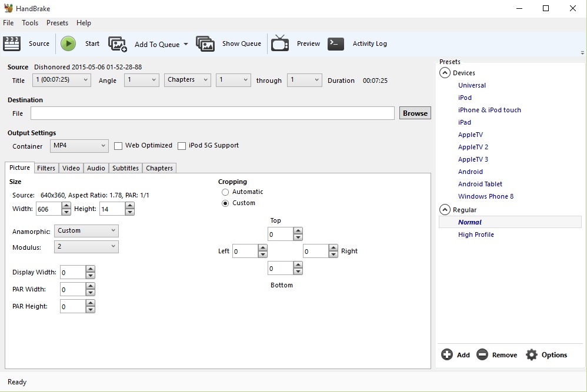Open the Anamorphic Custom dropdown
The image size is (587, 392).
pos(86,231)
